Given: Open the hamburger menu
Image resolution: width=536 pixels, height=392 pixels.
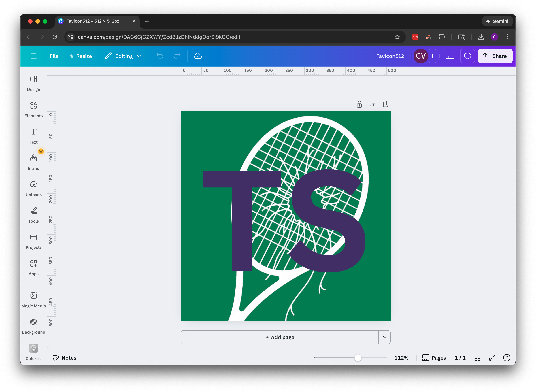Looking at the screenshot, I should coord(33,56).
